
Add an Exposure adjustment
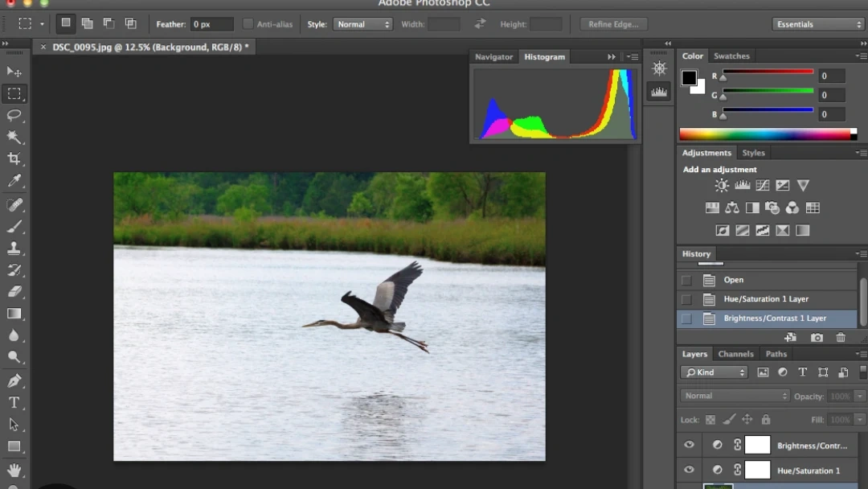click(x=782, y=186)
